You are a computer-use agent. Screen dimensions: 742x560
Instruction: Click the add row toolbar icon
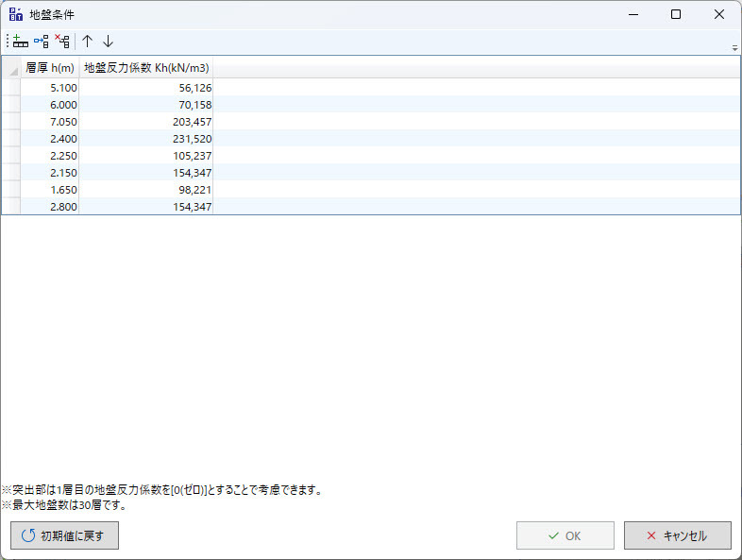tap(20, 42)
